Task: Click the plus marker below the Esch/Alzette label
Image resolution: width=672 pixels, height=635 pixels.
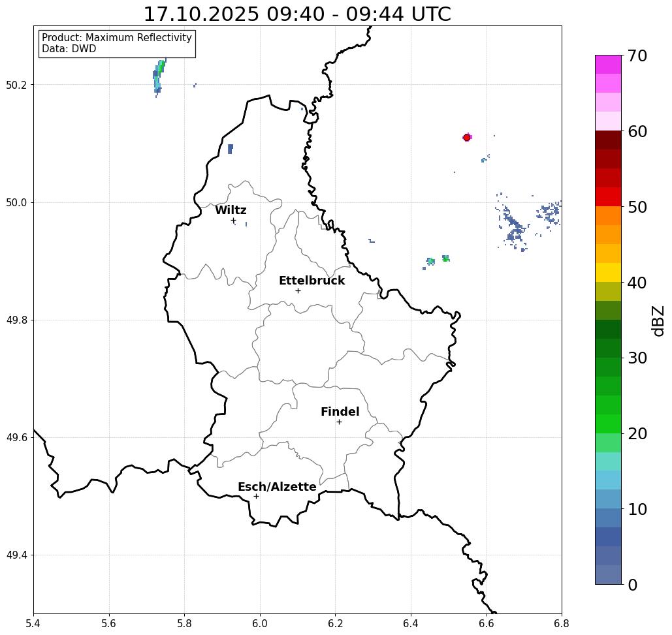Action: pos(256,496)
